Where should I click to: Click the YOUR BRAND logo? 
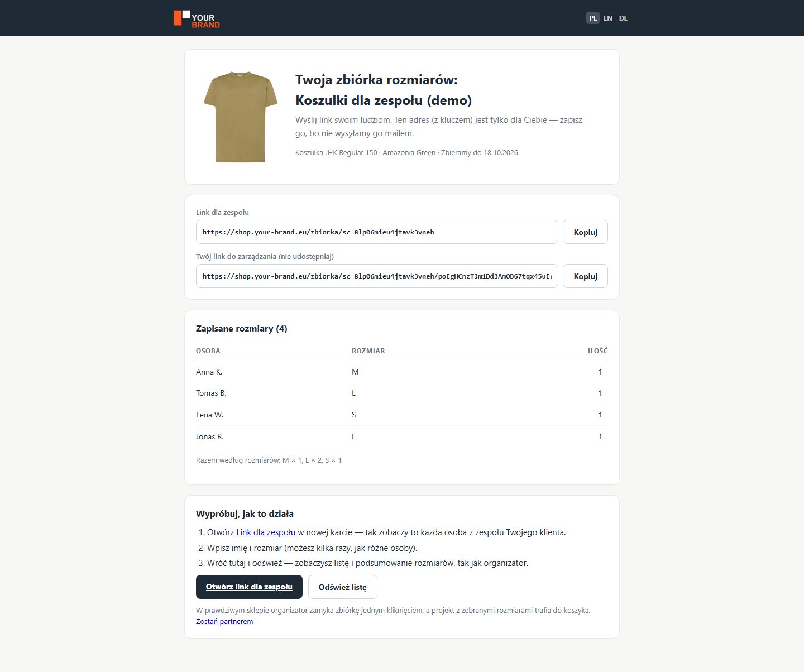click(197, 18)
